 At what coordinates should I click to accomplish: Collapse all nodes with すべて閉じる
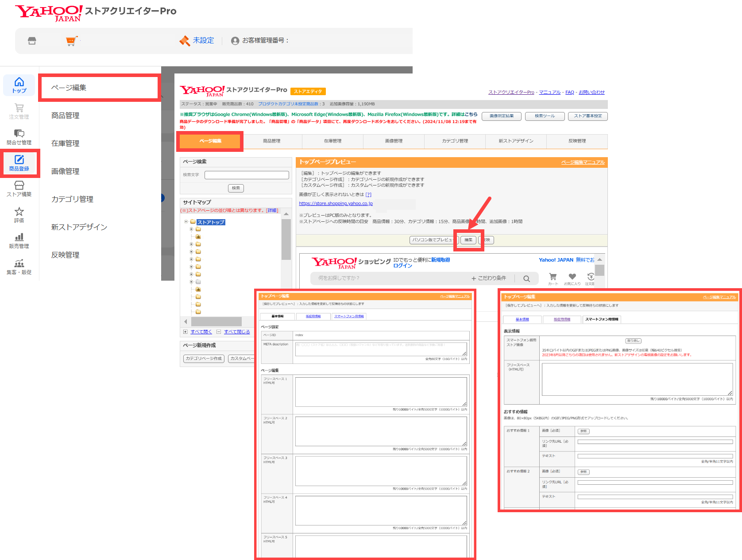point(237,332)
